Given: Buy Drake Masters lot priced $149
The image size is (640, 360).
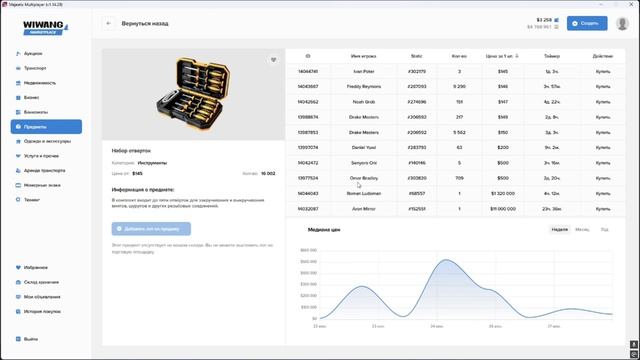Looking at the screenshot, I should click(x=602, y=117).
